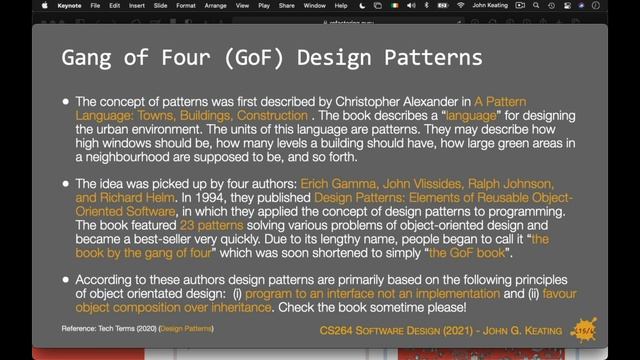The image size is (640, 360).
Task: Open the Help menu
Action: [341, 6]
